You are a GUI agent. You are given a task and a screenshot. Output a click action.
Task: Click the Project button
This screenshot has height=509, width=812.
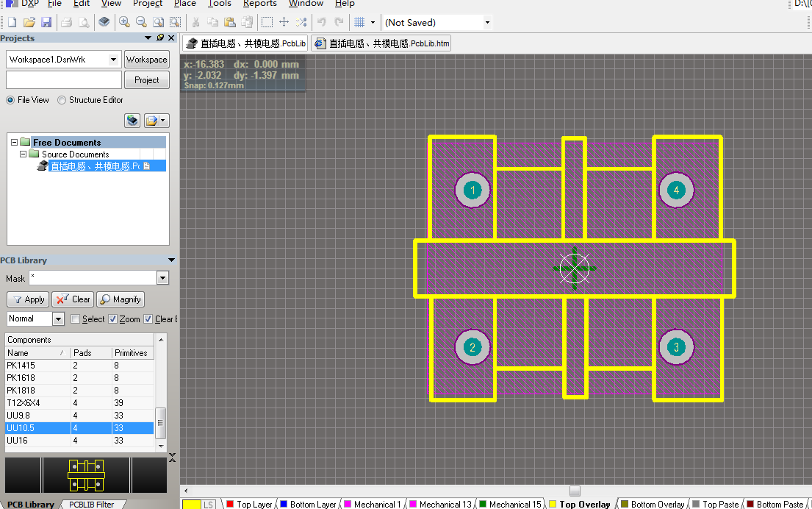pyautogui.click(x=147, y=80)
